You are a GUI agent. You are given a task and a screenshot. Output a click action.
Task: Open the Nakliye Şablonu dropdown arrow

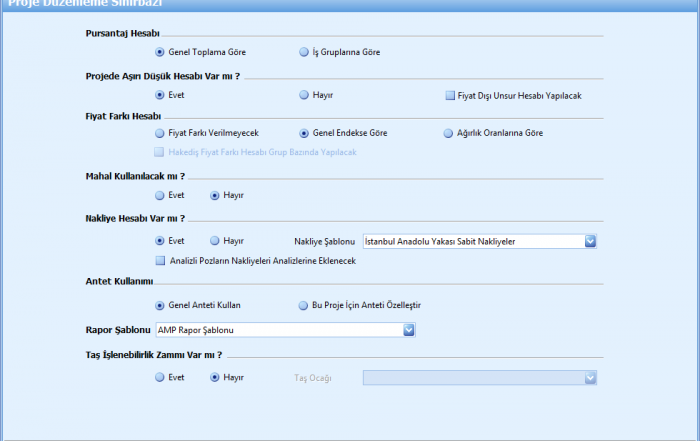590,241
